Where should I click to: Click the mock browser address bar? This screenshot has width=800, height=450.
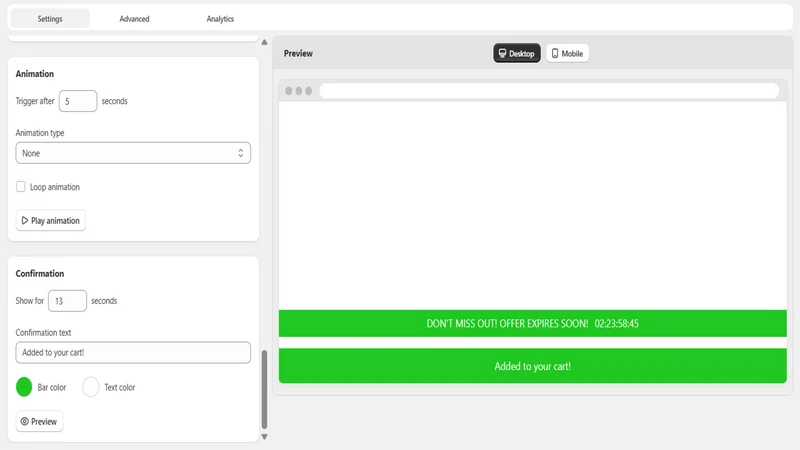(x=549, y=91)
